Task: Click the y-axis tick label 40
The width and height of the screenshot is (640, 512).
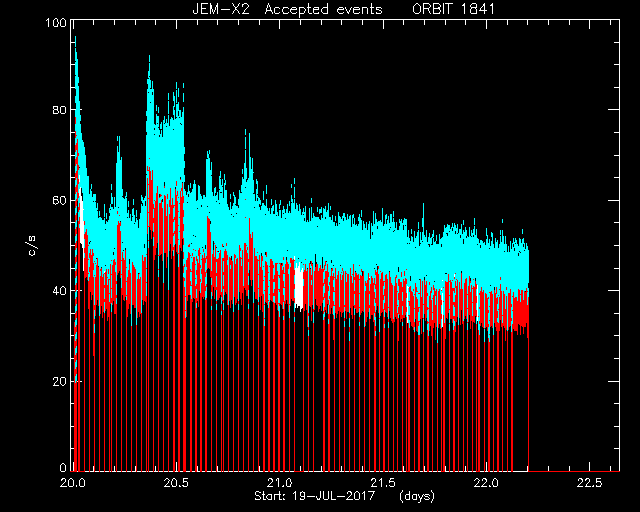Action: coord(60,291)
